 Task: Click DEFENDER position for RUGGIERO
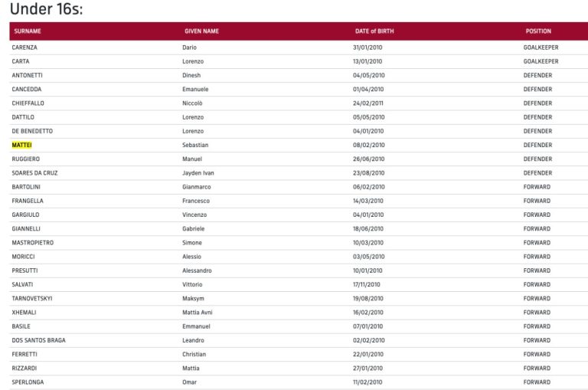pos(537,159)
